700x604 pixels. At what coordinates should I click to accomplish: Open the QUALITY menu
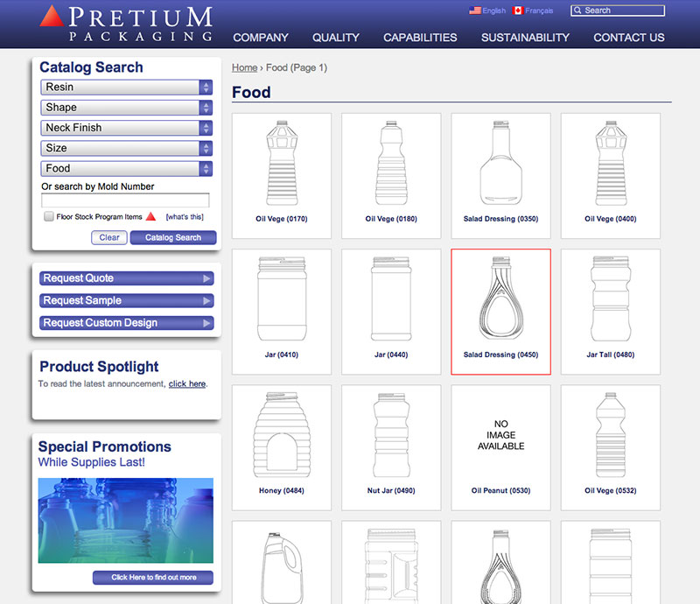pos(336,38)
